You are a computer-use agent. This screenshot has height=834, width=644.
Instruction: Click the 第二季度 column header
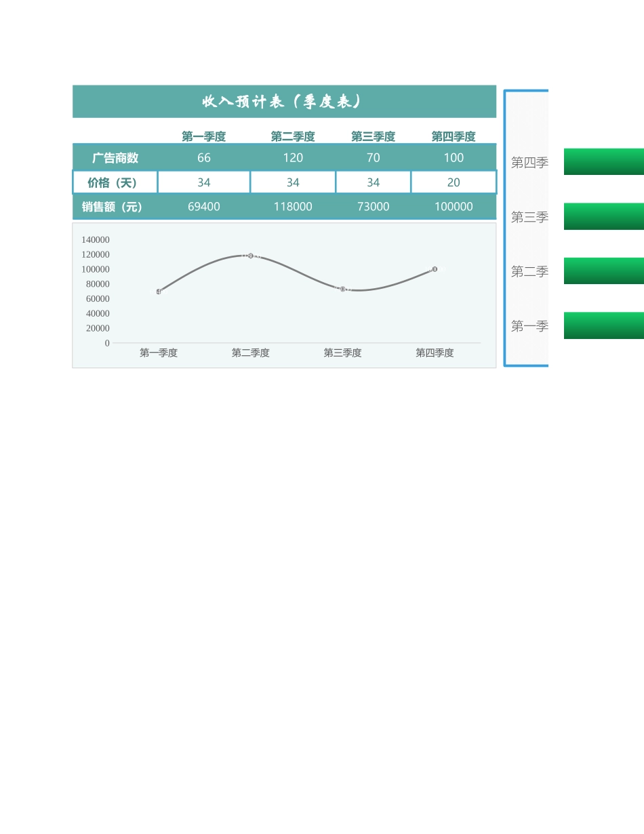point(293,136)
